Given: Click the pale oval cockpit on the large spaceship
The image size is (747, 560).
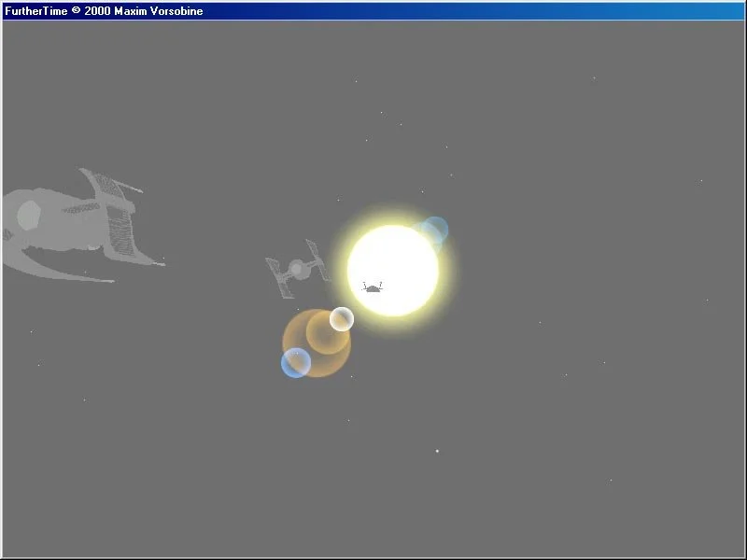Looking at the screenshot, I should pos(28,215).
